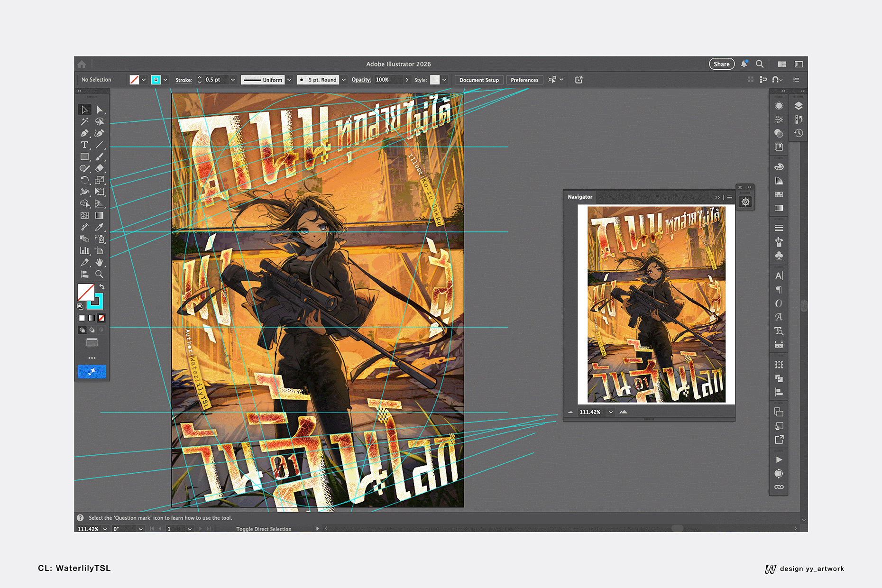The height and width of the screenshot is (588, 882).
Task: Select the Lasso tool
Action: [x=99, y=121]
